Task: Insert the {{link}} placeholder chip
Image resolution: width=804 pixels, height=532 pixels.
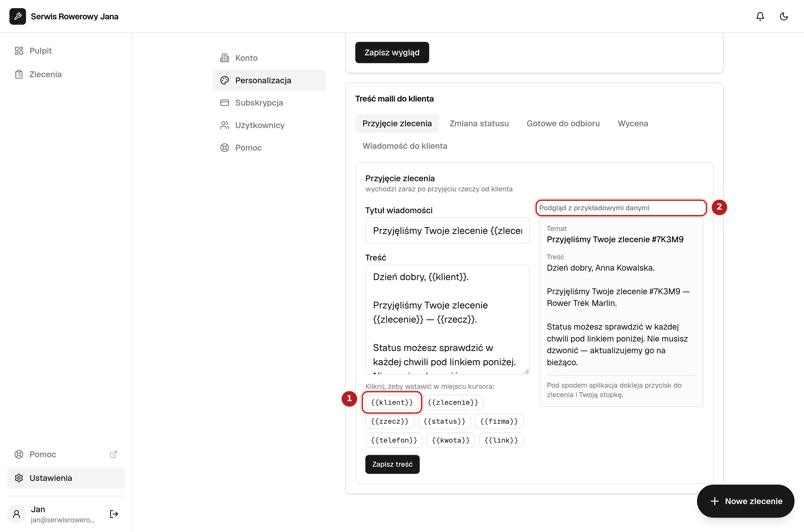Action: pyautogui.click(x=501, y=440)
